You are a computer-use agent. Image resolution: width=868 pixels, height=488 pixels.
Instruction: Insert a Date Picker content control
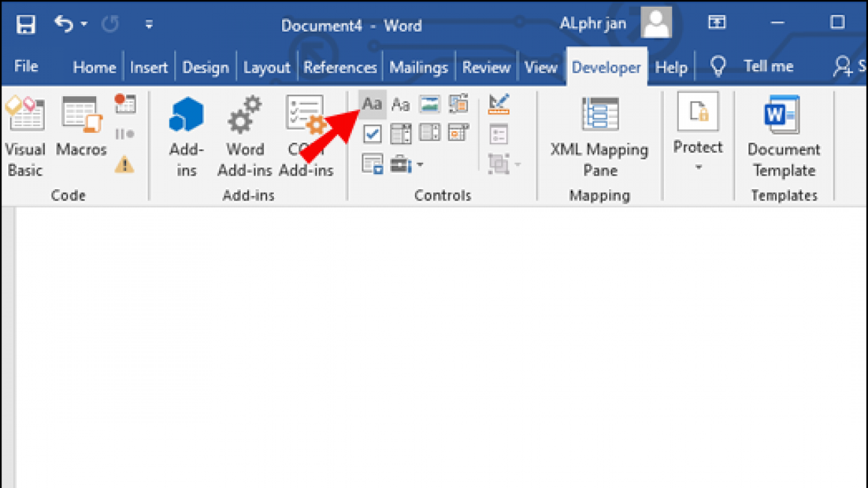458,133
